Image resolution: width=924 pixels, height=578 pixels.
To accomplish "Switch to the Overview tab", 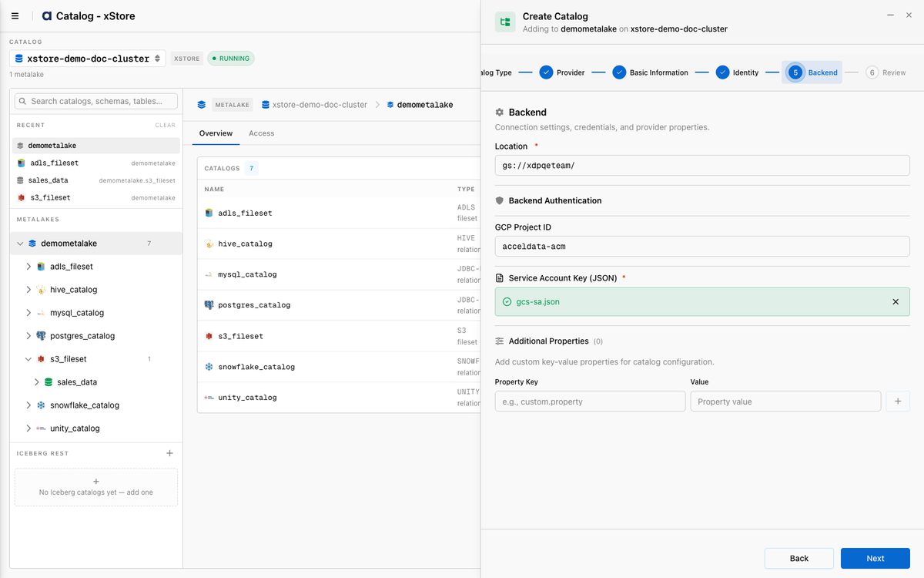I will click(216, 133).
